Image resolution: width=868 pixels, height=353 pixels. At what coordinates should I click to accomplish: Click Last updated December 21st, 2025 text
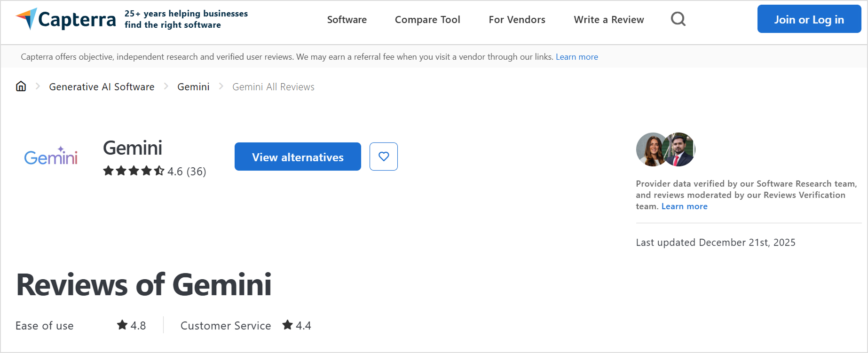pyautogui.click(x=716, y=243)
